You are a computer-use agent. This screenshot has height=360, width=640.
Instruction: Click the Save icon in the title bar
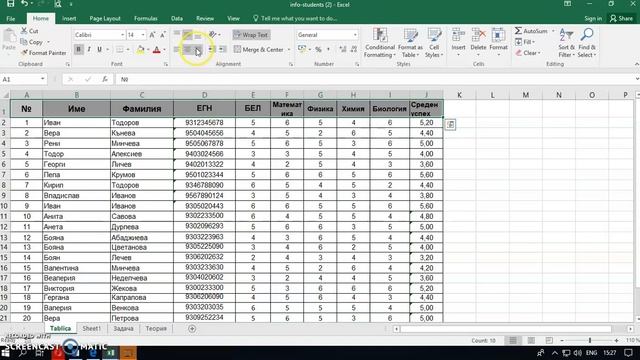pyautogui.click(x=10, y=4)
